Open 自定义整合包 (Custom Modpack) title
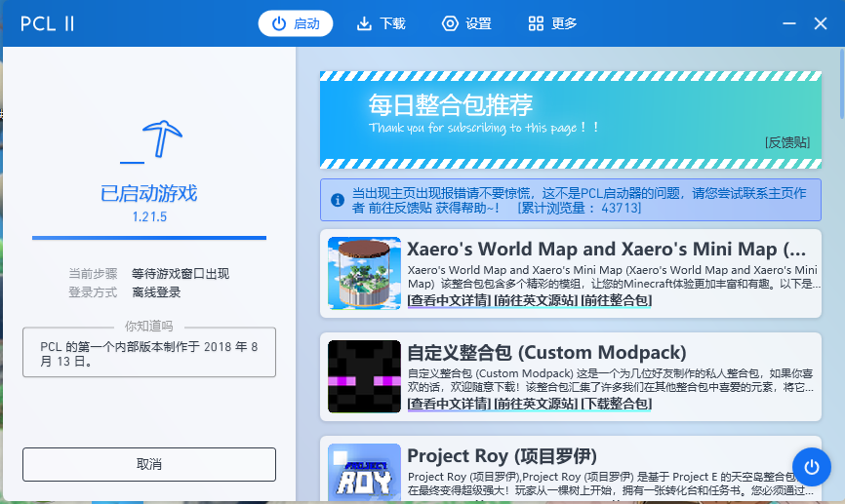Viewport: 845px width, 504px height. click(546, 353)
